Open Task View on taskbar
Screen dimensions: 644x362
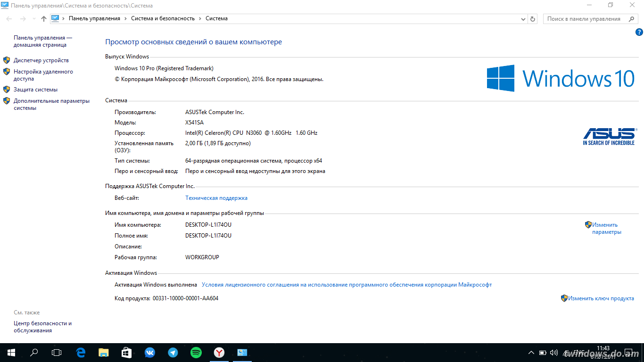57,353
